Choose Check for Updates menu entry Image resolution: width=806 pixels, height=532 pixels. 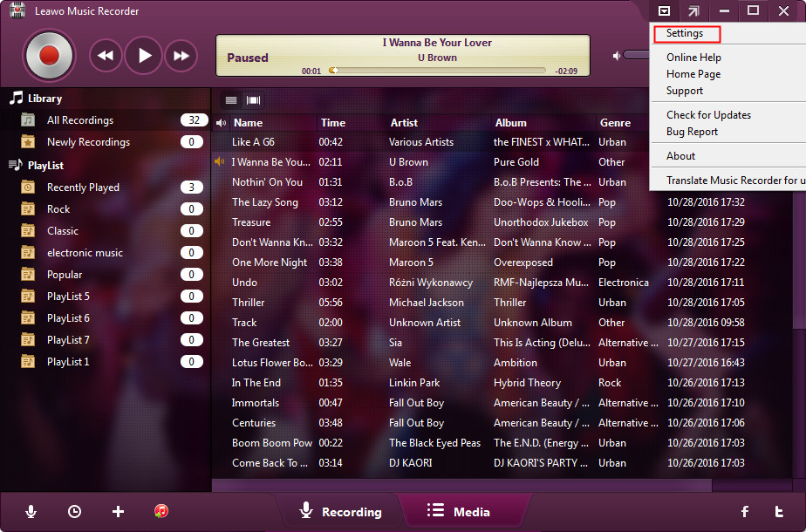click(708, 115)
